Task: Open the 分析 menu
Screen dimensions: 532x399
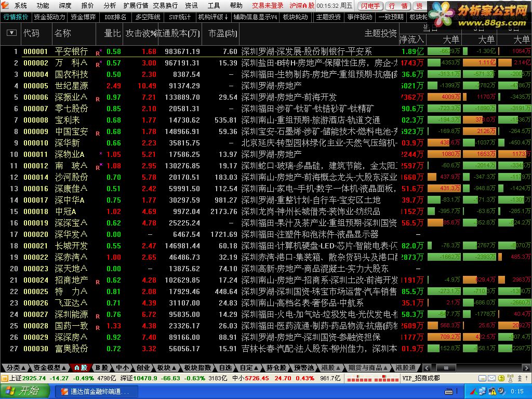Action: tap(110, 5)
